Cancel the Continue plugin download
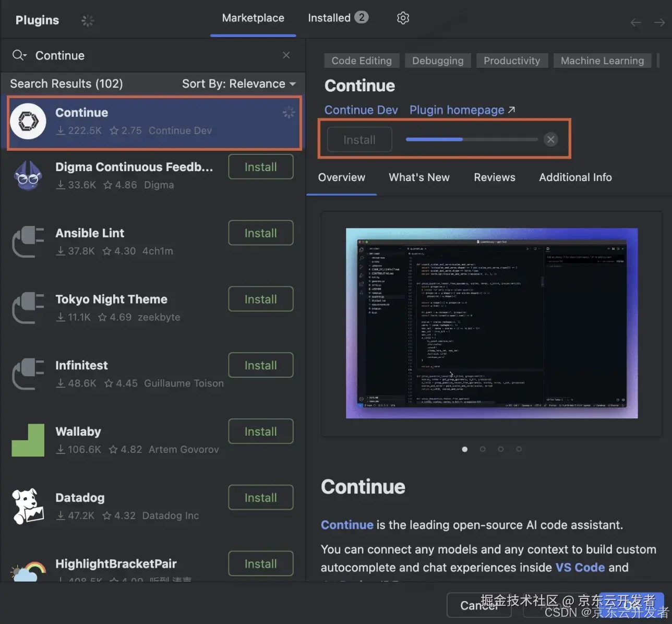This screenshot has height=624, width=672. click(x=550, y=139)
